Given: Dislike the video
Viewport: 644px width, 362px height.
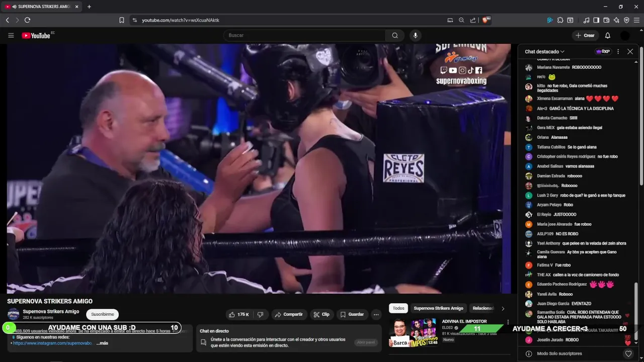Looking at the screenshot, I should pyautogui.click(x=260, y=314).
